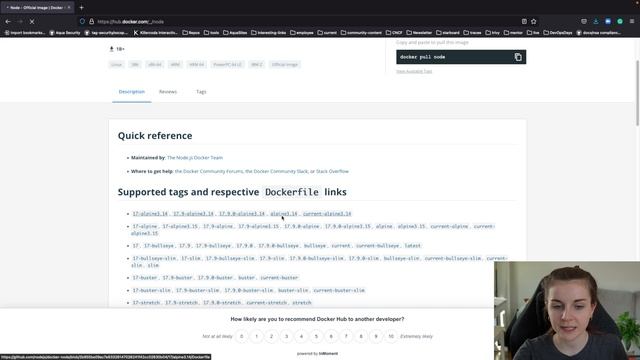The image size is (640, 360).
Task: Rate recommendation score 7
Action: coord(346,336)
